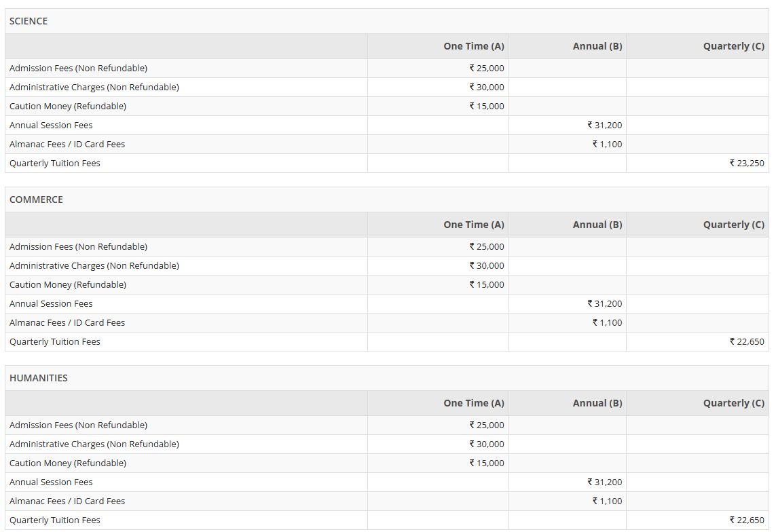This screenshot has width=776, height=532.
Task: Click Annual Session Fees label in HUMANITIES
Action: tap(51, 482)
